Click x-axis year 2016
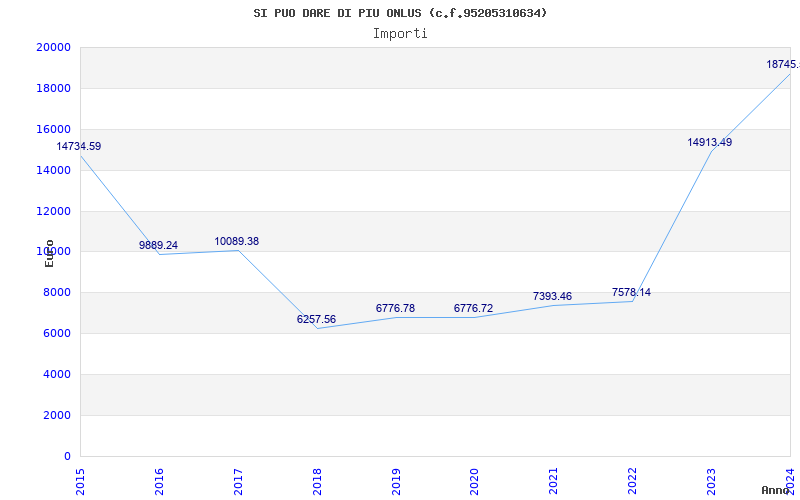 [x=159, y=482]
